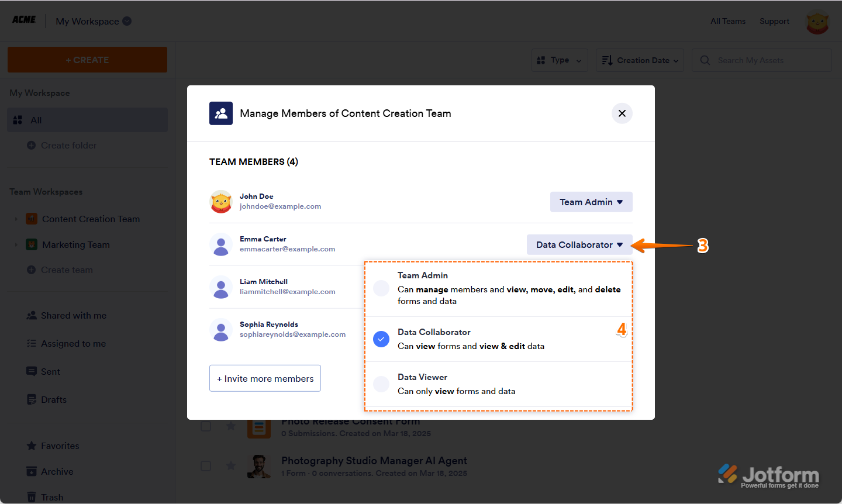Open the Creation Date sort dropdown
This screenshot has width=842, height=504.
click(x=640, y=60)
